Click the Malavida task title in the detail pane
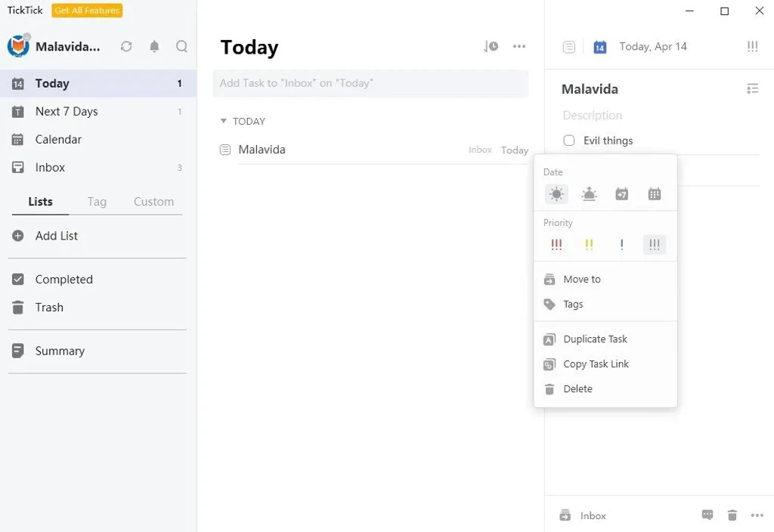This screenshot has width=774, height=532. point(590,89)
